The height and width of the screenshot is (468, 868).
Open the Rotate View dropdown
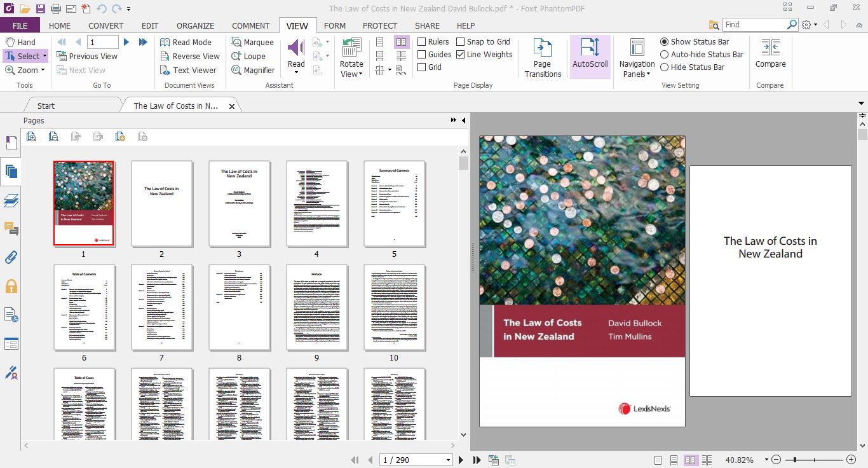point(351,59)
